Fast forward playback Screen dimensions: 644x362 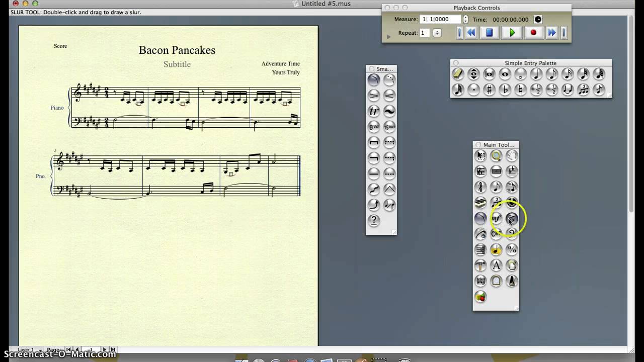[552, 33]
